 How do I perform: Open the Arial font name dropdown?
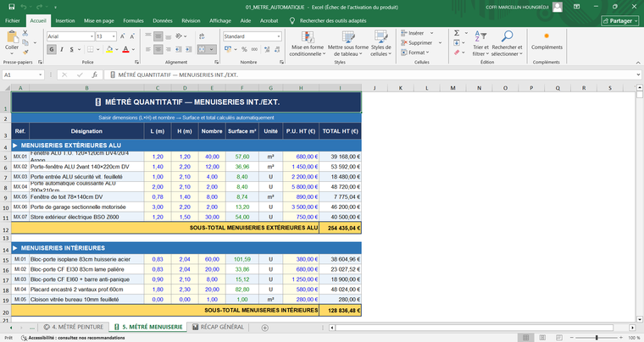coord(91,36)
